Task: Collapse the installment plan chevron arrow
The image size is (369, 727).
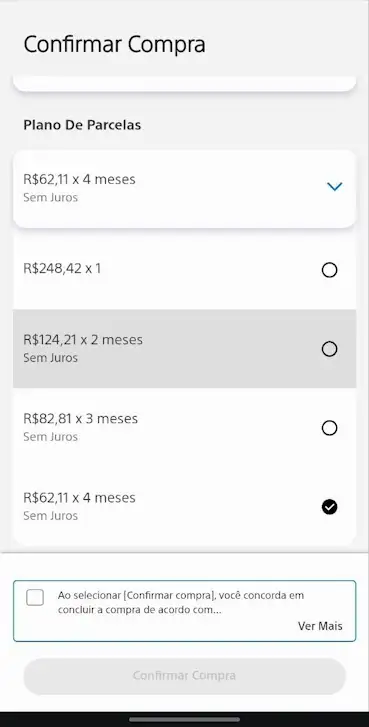Action: click(x=334, y=187)
